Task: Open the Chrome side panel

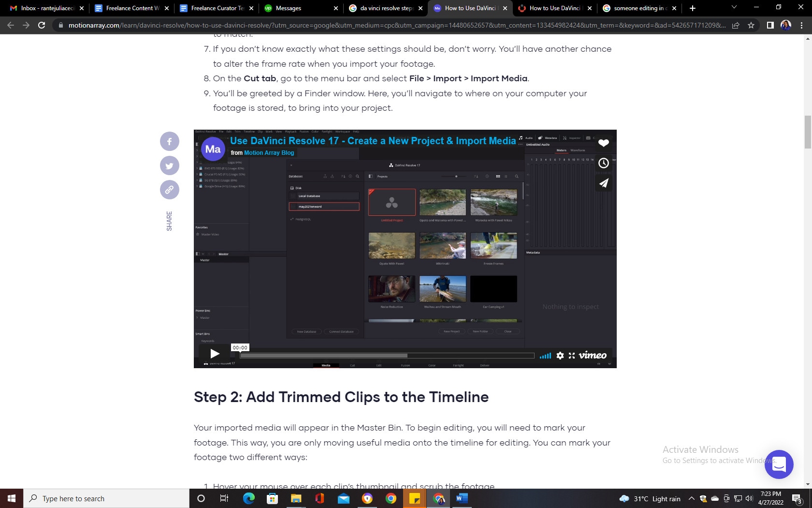Action: [770, 25]
